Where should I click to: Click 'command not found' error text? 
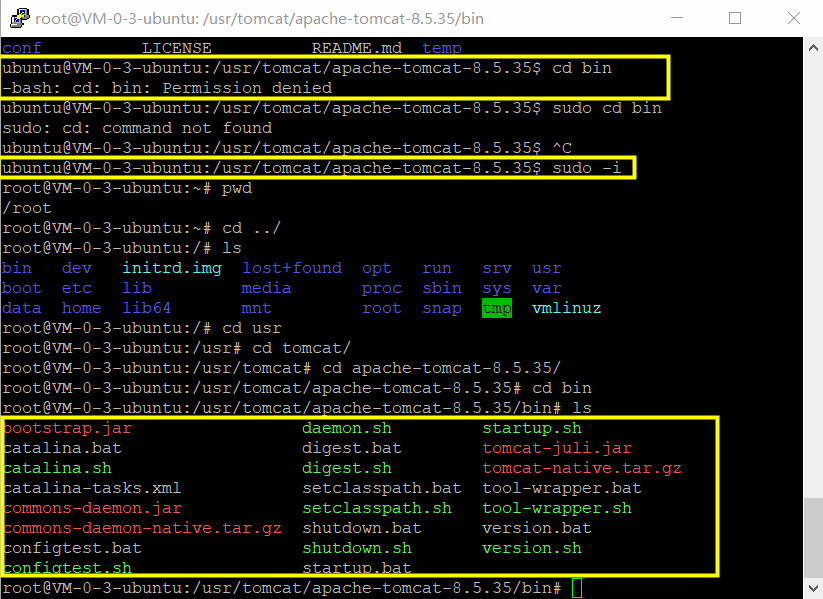[x=187, y=128]
